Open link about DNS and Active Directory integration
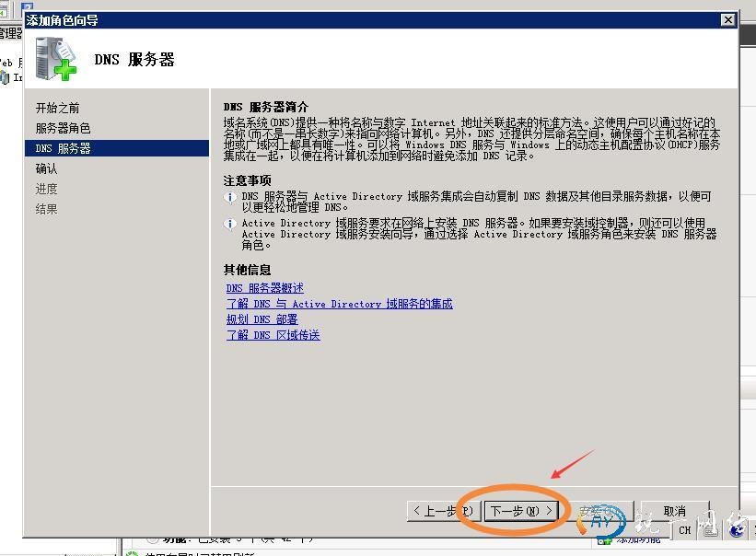 tap(339, 304)
